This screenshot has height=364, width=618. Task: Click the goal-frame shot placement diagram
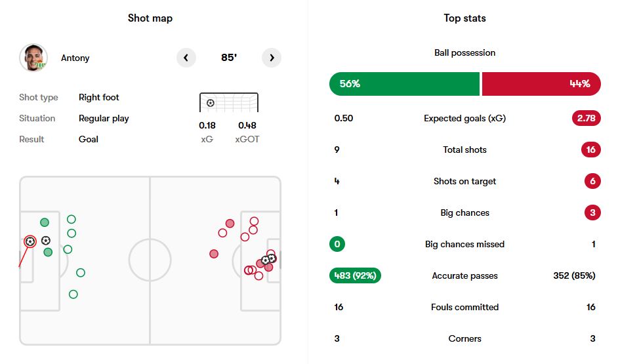pyautogui.click(x=228, y=103)
